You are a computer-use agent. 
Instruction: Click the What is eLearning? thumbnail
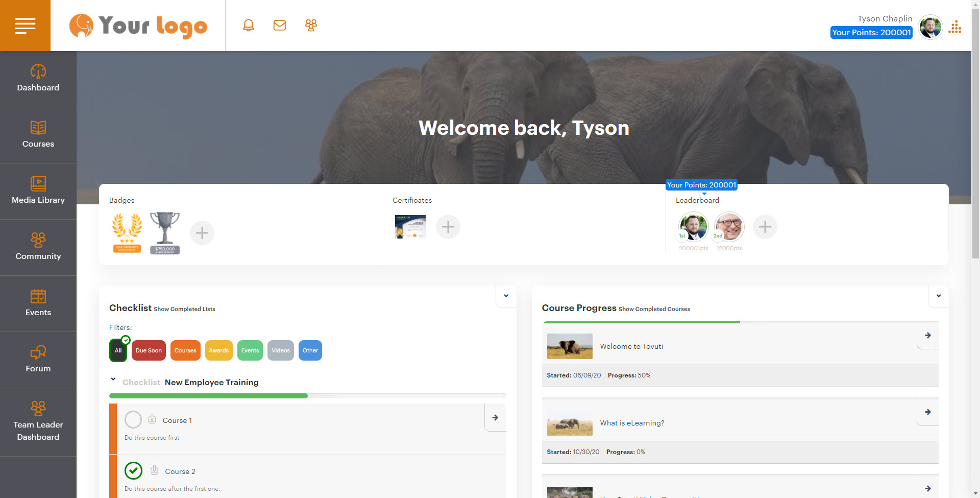570,423
